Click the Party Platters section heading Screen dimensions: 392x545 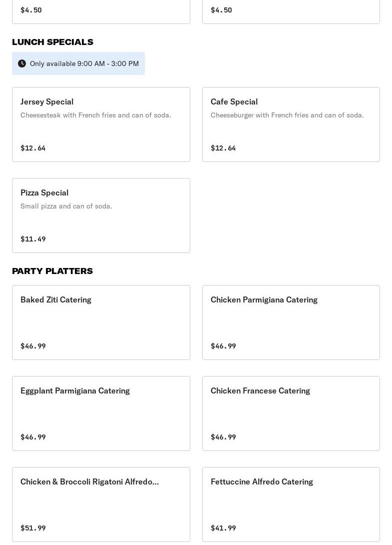click(x=52, y=271)
